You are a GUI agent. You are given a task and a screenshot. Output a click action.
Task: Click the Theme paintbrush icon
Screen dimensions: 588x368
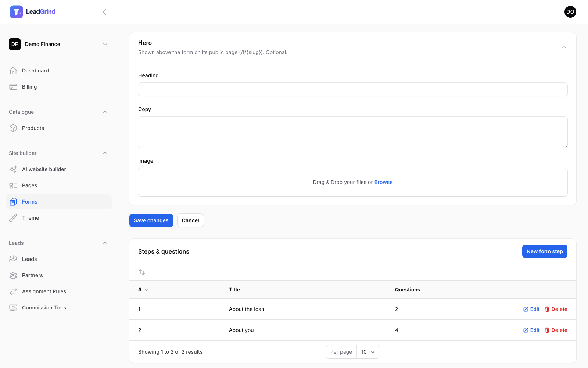click(13, 218)
